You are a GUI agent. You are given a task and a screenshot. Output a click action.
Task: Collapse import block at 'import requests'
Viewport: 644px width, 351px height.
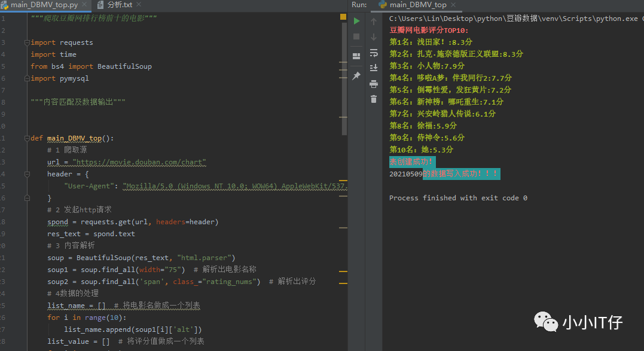27,42
